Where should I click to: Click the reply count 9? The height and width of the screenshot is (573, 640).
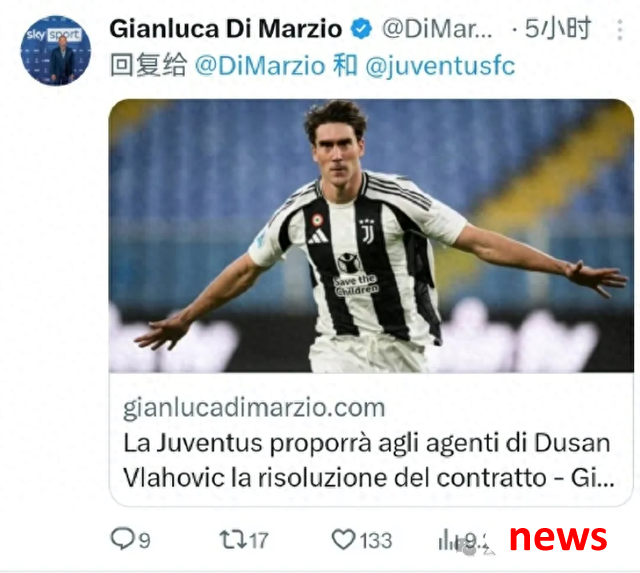(x=145, y=541)
